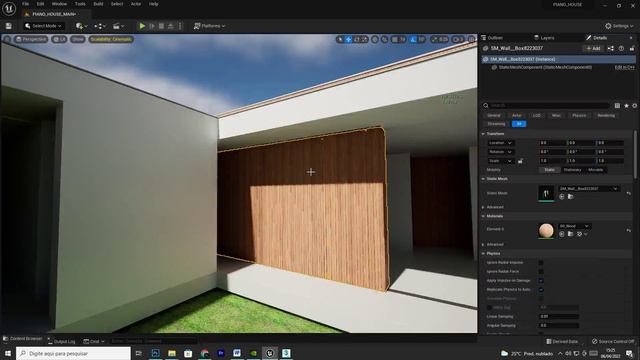Image resolution: width=640 pixels, height=360 pixels.
Task: Select the SM_Wall (Instance) row
Action: click(x=558, y=60)
